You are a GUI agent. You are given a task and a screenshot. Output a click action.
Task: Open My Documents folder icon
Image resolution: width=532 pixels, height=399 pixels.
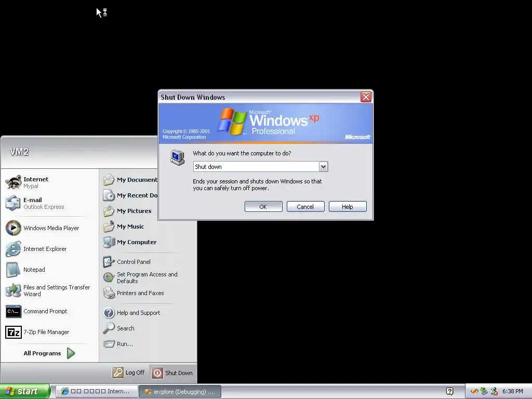[x=109, y=179]
